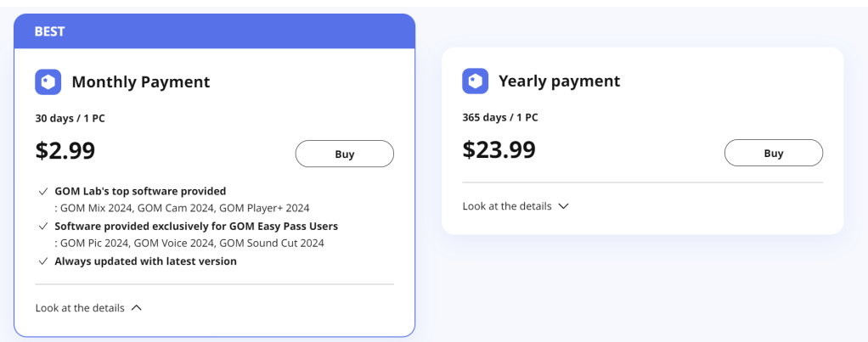868x342 pixels.
Task: Buy the $2.99 Monthly Payment plan
Action: pyautogui.click(x=344, y=154)
